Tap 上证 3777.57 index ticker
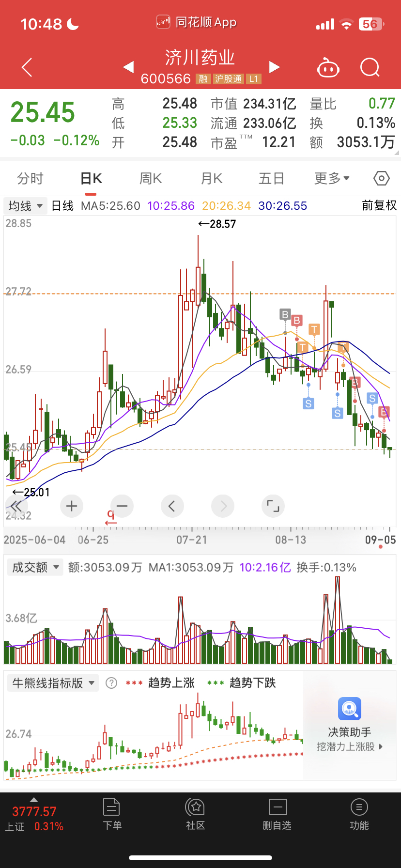This screenshot has height=868, width=401. pos(34,818)
